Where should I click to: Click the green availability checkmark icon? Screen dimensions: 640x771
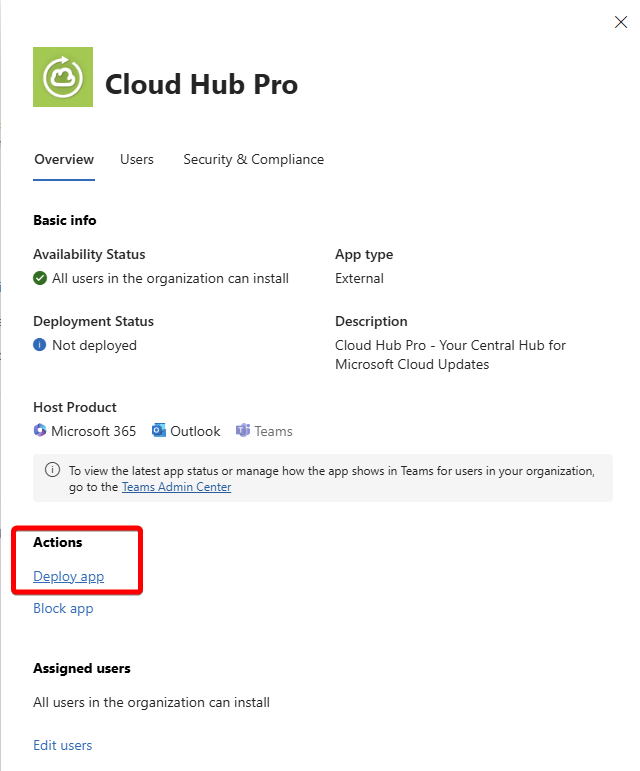coord(40,278)
